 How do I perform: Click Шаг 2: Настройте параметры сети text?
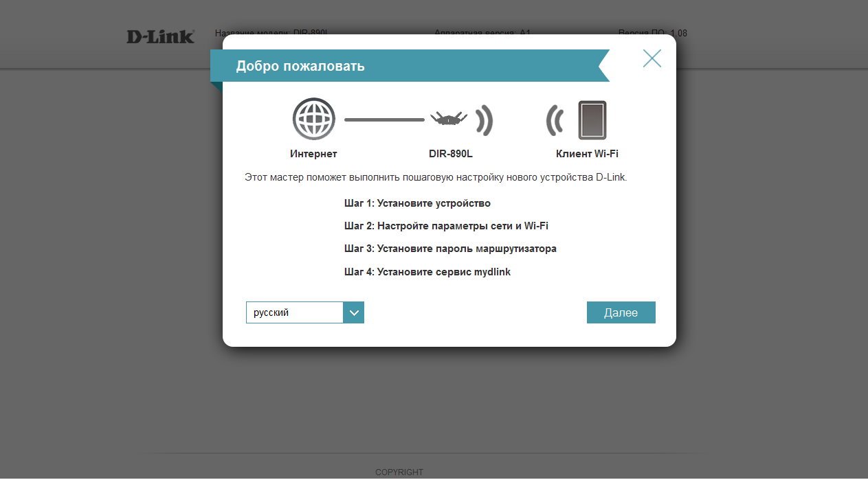(x=446, y=226)
